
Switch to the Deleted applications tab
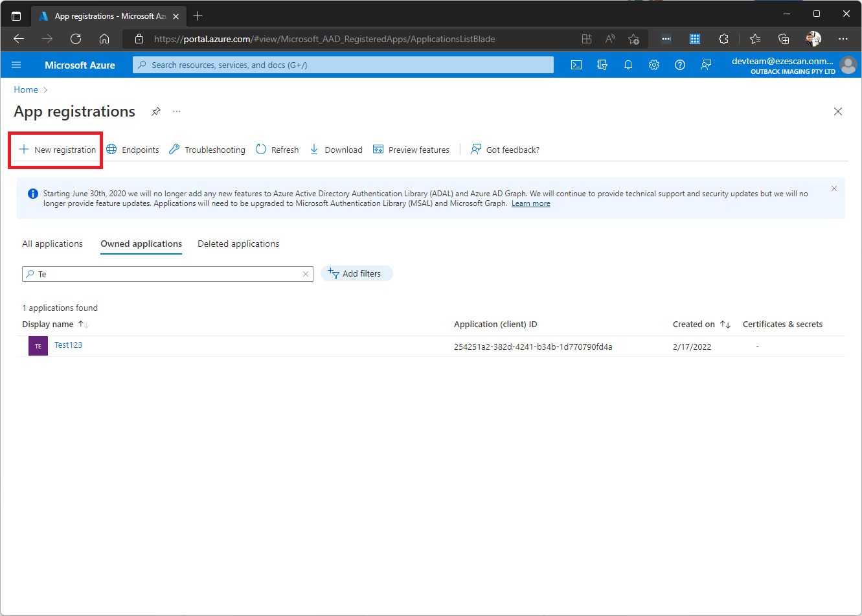tap(238, 244)
